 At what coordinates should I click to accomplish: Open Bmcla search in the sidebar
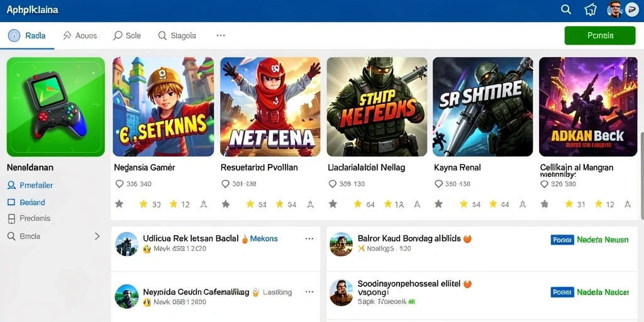(x=24, y=236)
